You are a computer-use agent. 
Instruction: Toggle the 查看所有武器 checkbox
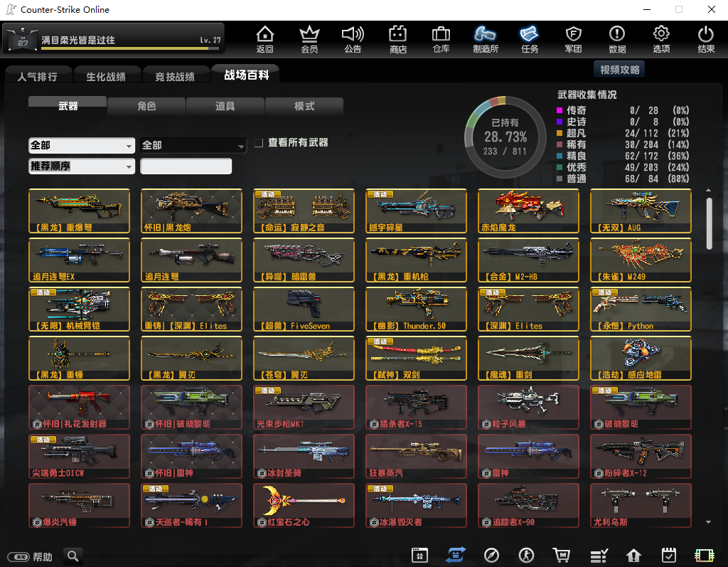[259, 143]
